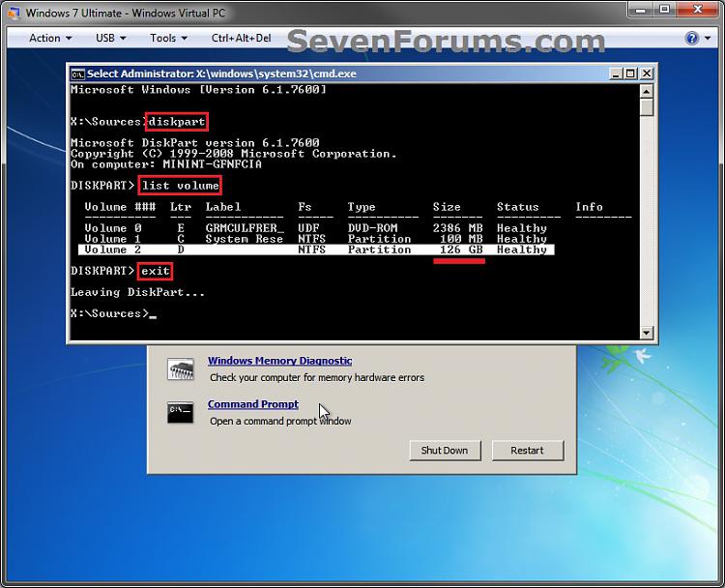Close the Windows Virtual PC window
725x588 pixels.
point(698,10)
